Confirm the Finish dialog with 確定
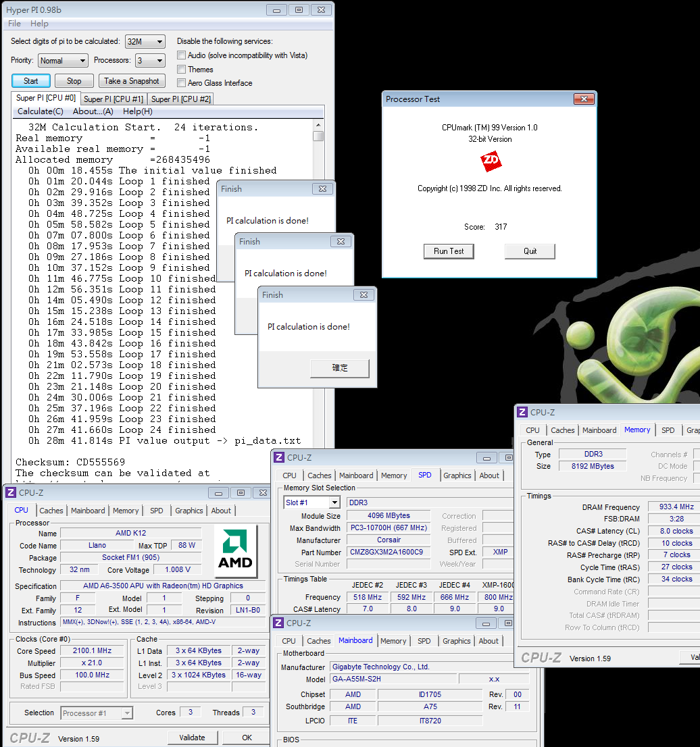 pyautogui.click(x=340, y=368)
